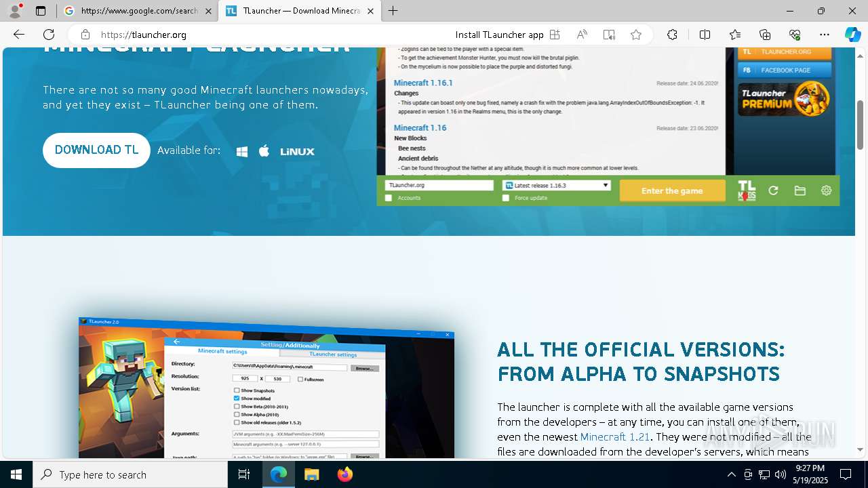
Task: Open the Favorites list
Action: click(x=735, y=35)
